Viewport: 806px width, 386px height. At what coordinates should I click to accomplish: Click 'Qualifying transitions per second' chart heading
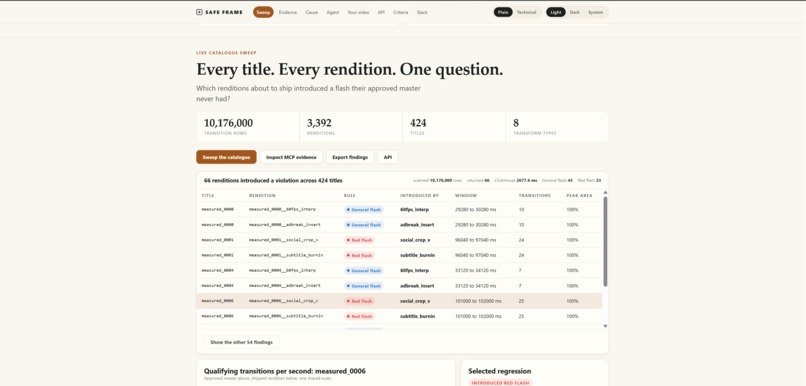pos(284,371)
